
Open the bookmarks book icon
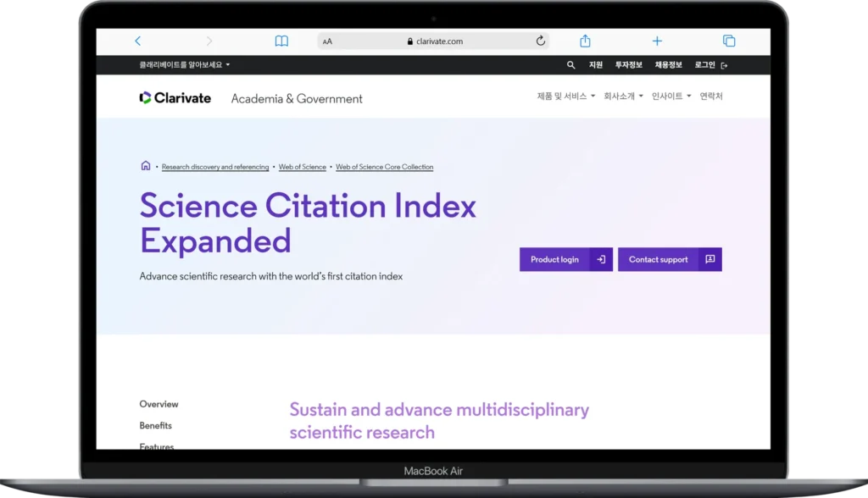click(281, 41)
